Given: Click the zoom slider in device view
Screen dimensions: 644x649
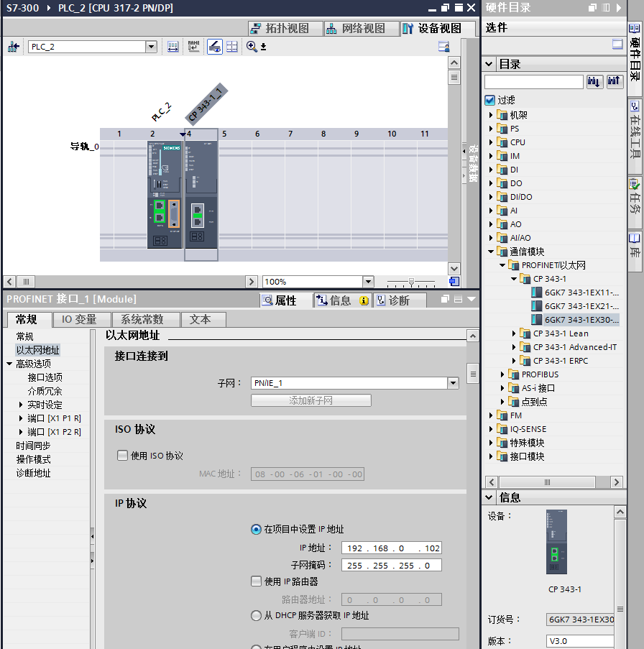Looking at the screenshot, I should pos(410,282).
